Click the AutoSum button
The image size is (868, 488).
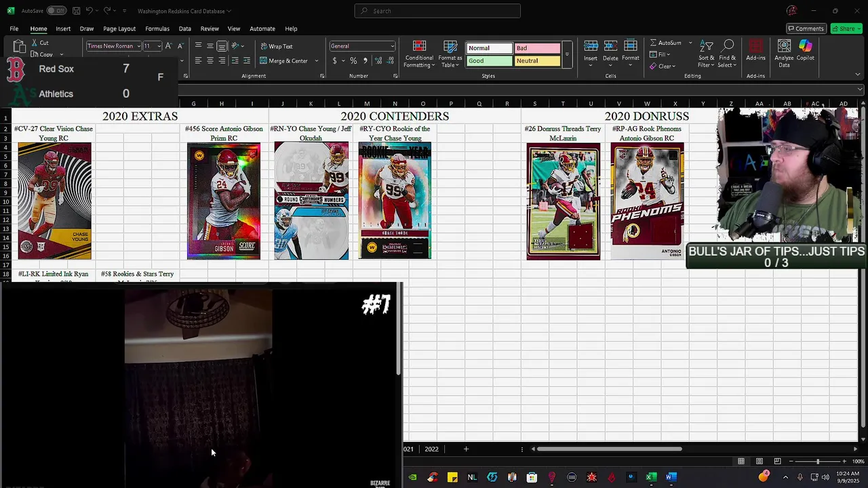[x=665, y=43]
